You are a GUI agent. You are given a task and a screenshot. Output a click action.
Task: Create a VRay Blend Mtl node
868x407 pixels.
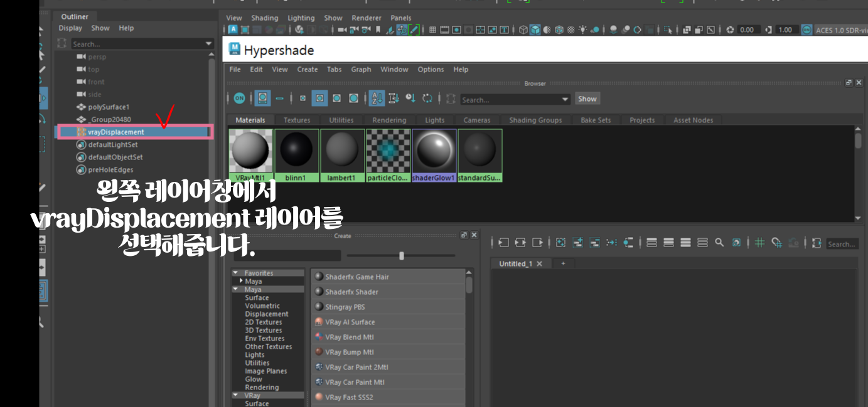tap(388, 337)
